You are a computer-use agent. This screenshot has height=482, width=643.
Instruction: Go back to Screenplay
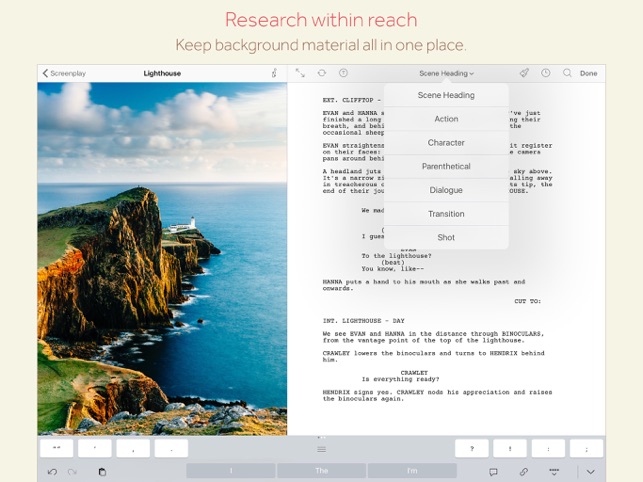pos(64,73)
